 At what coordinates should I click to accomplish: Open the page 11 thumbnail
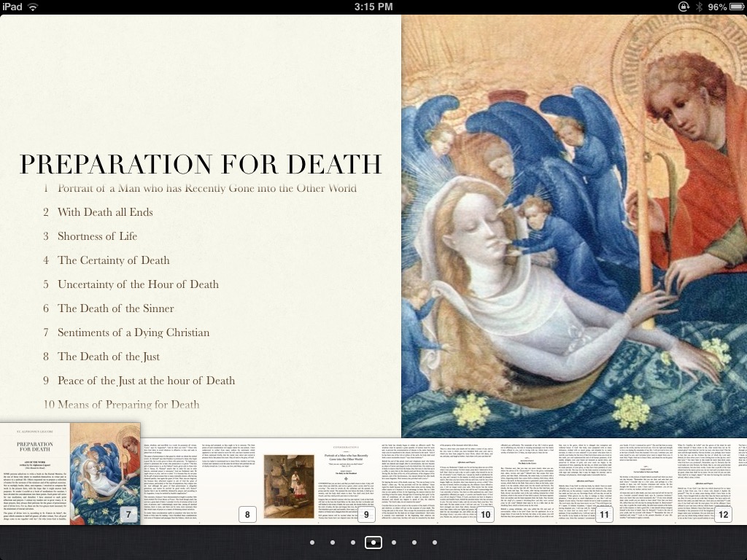(x=557, y=482)
